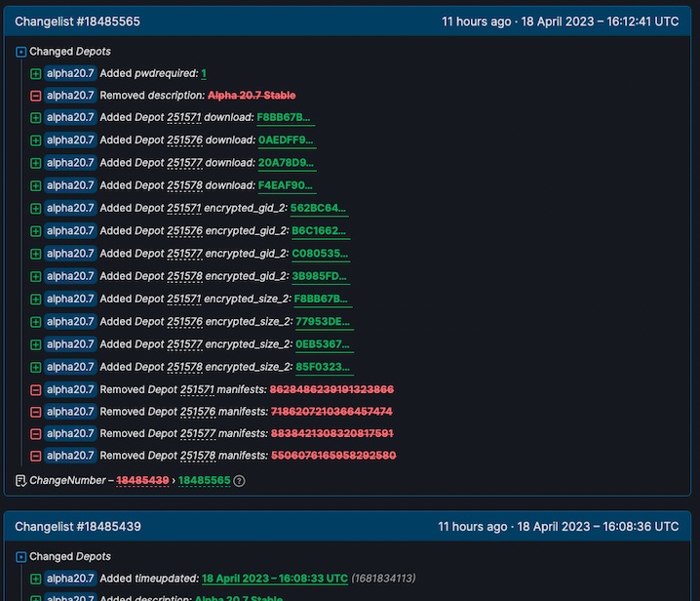Select the alpha20.7 badge on the pwdrequired row
The image size is (700, 601).
click(70, 73)
